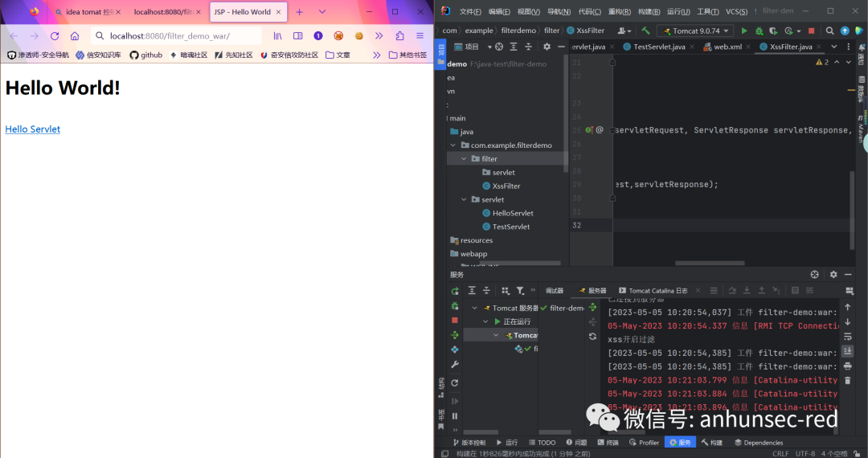Toggle scroll to end in console
868x458 pixels.
point(848,351)
